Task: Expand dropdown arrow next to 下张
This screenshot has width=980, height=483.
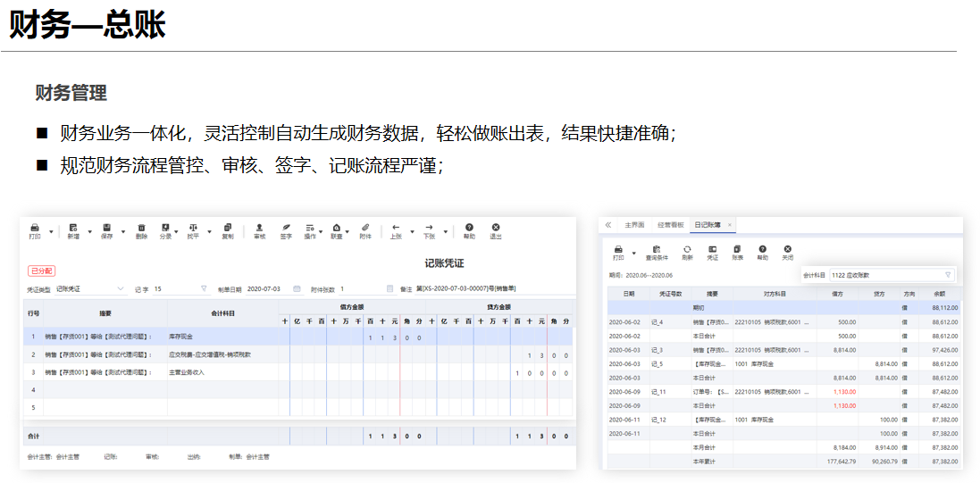Action: point(446,232)
